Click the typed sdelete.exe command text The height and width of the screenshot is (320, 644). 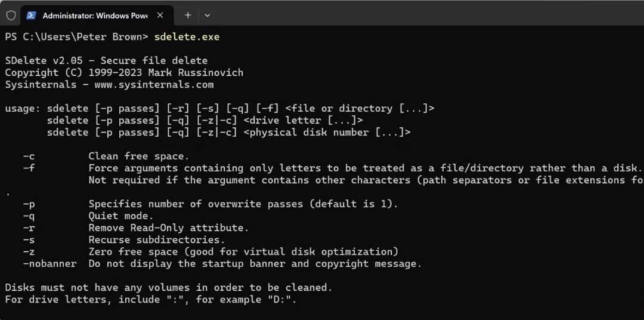coord(187,37)
